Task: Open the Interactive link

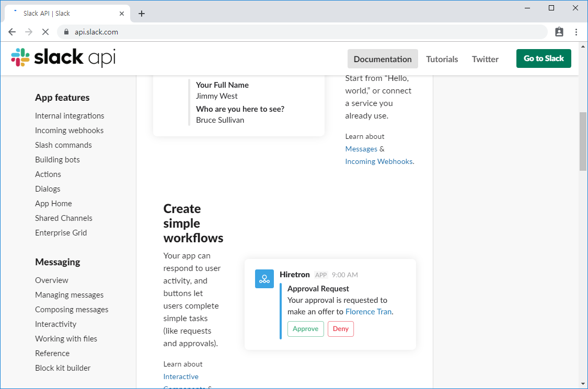Action: point(181,376)
